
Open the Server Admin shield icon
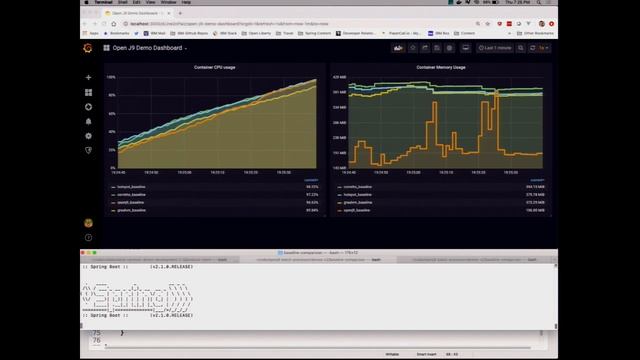pyautogui.click(x=88, y=150)
